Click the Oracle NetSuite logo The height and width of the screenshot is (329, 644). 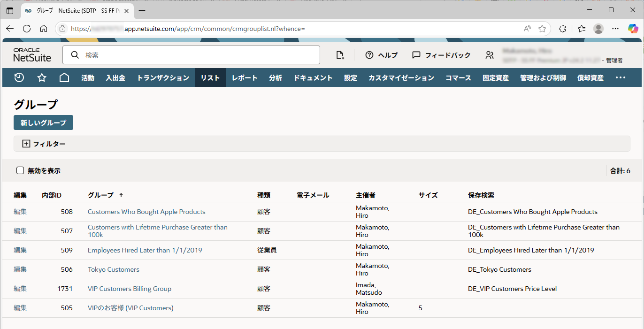[32, 55]
